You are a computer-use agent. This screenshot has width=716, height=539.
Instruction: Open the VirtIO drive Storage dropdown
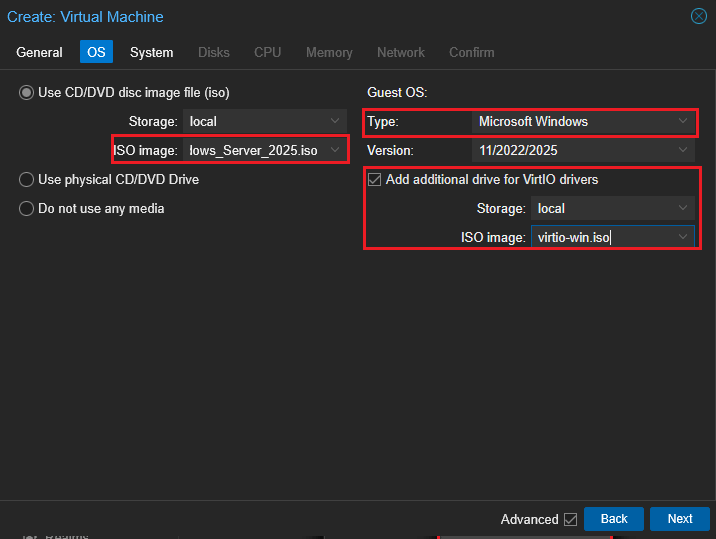683,208
